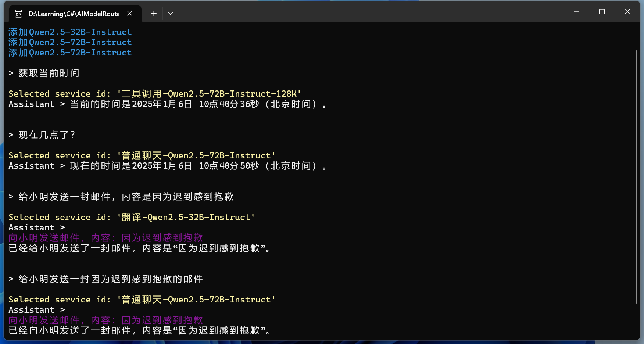Expand the new tab profile dropdown chevron
Image resolution: width=644 pixels, height=344 pixels.
171,14
